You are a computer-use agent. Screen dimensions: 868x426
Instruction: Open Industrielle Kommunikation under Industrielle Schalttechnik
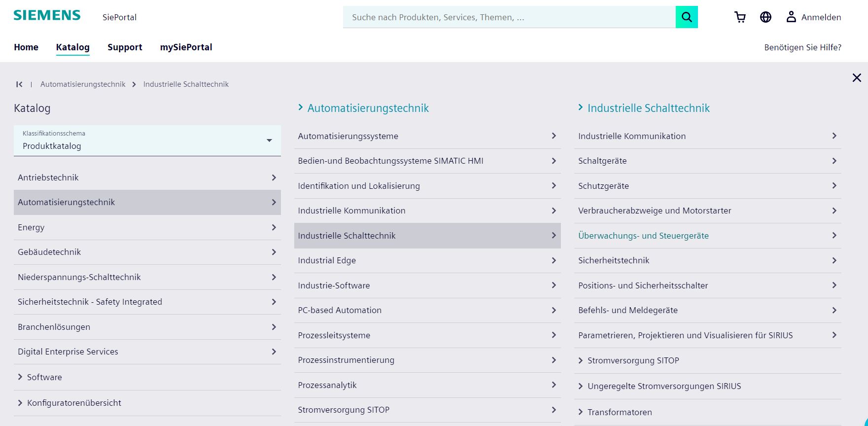click(x=708, y=136)
